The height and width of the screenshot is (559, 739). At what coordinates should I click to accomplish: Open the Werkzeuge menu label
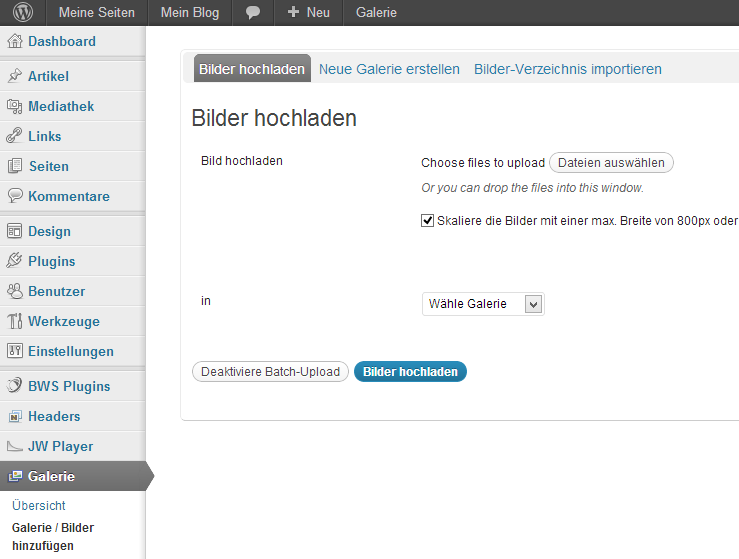pos(64,321)
